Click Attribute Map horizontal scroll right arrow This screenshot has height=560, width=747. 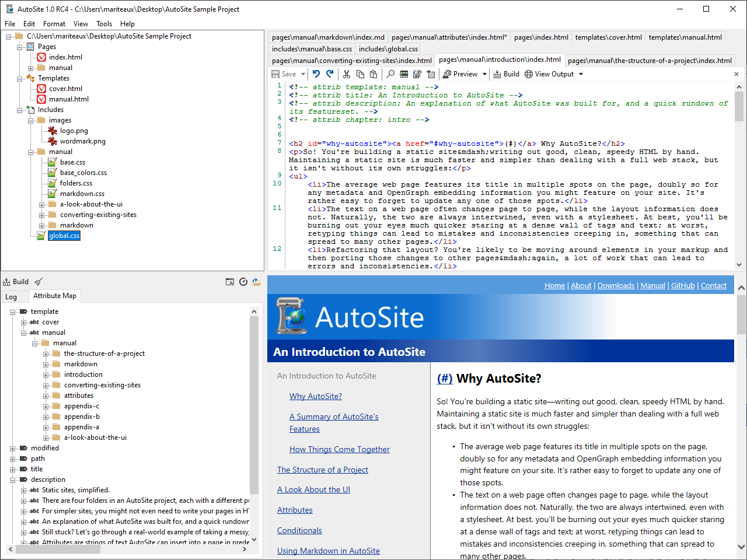pyautogui.click(x=246, y=549)
